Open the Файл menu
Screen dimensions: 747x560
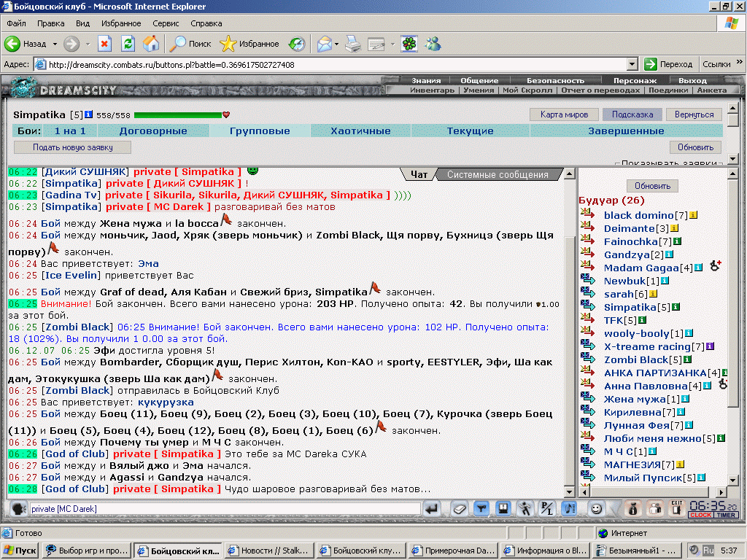click(16, 23)
